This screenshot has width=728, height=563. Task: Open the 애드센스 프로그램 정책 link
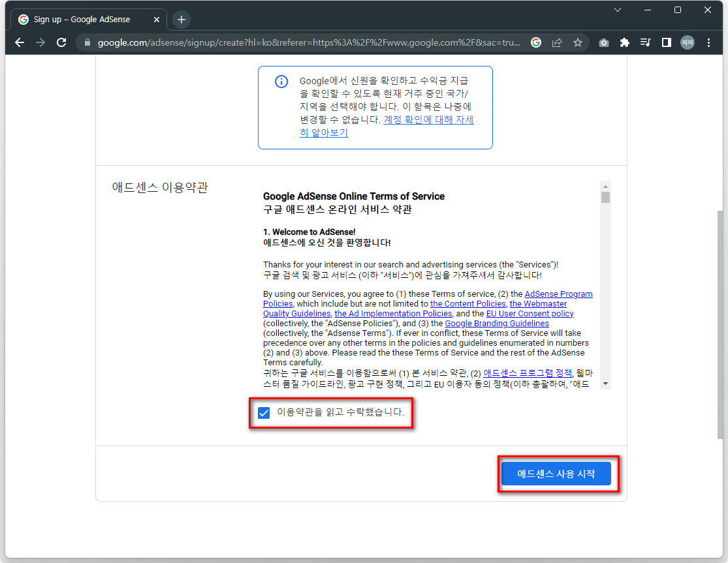coord(528,373)
